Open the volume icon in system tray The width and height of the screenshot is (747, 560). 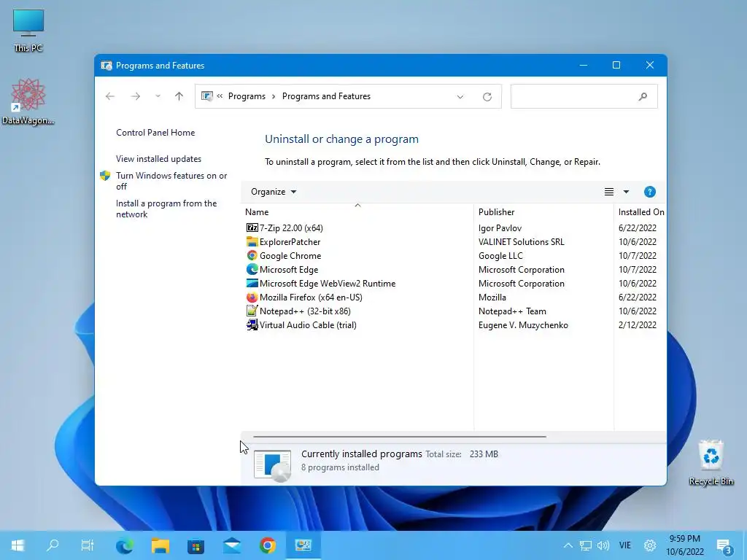coord(603,545)
